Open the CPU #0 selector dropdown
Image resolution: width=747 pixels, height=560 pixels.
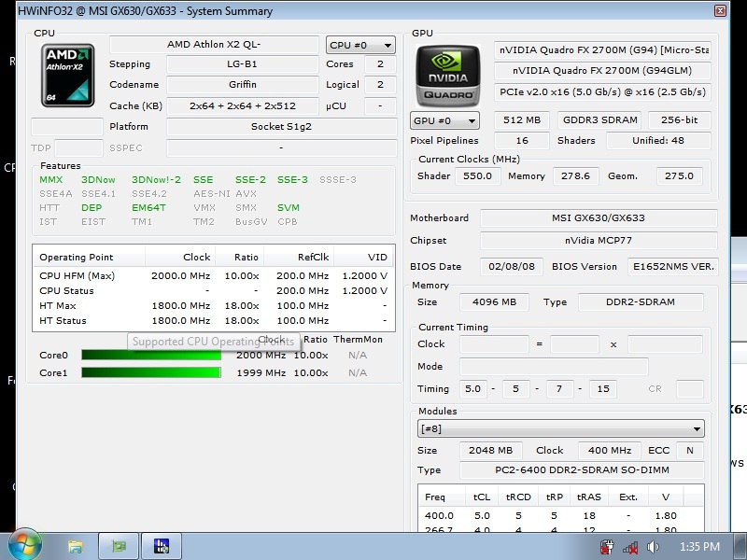pos(360,45)
